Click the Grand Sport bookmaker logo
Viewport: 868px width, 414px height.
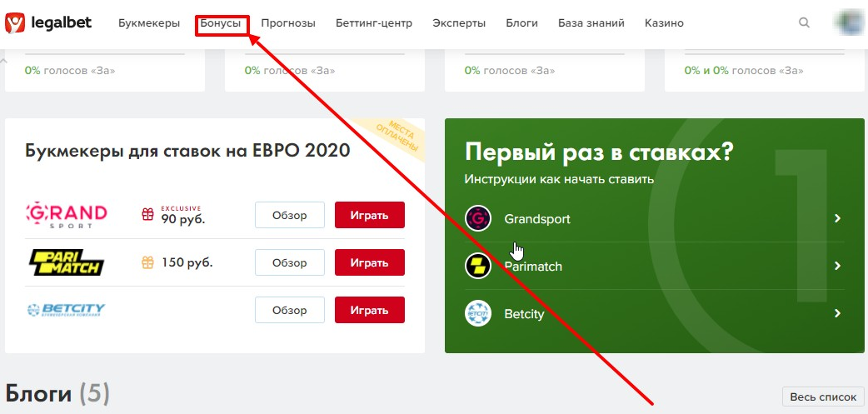[67, 215]
